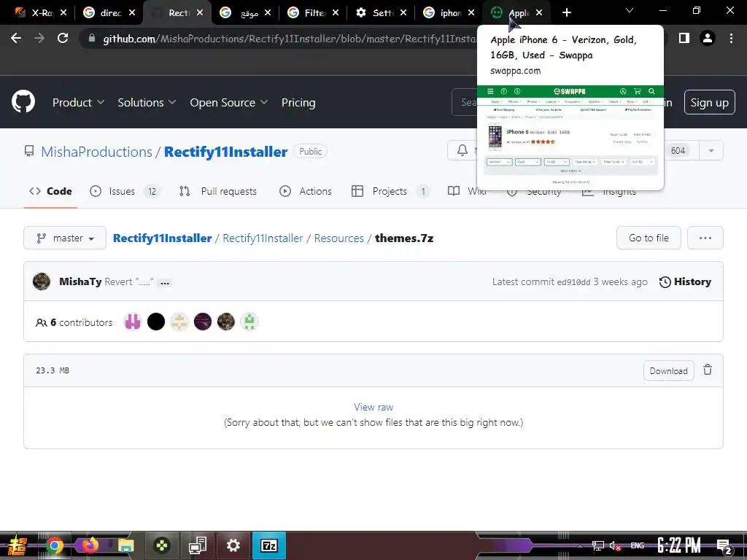Click the notifications bell icon
This screenshot has height=560, width=747.
tap(462, 150)
